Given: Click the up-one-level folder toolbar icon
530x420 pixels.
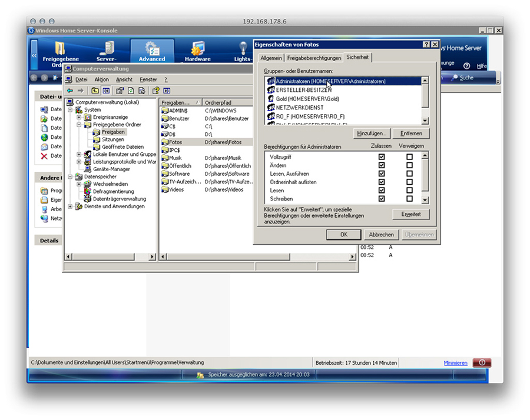Looking at the screenshot, I should pyautogui.click(x=95, y=91).
